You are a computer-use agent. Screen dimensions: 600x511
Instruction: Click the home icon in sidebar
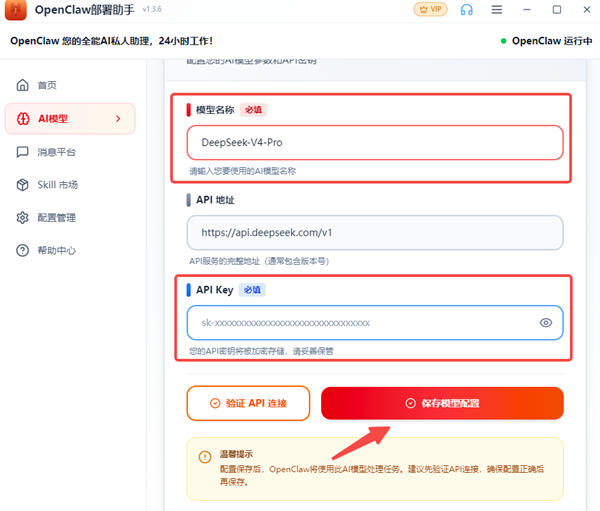pyautogui.click(x=23, y=85)
